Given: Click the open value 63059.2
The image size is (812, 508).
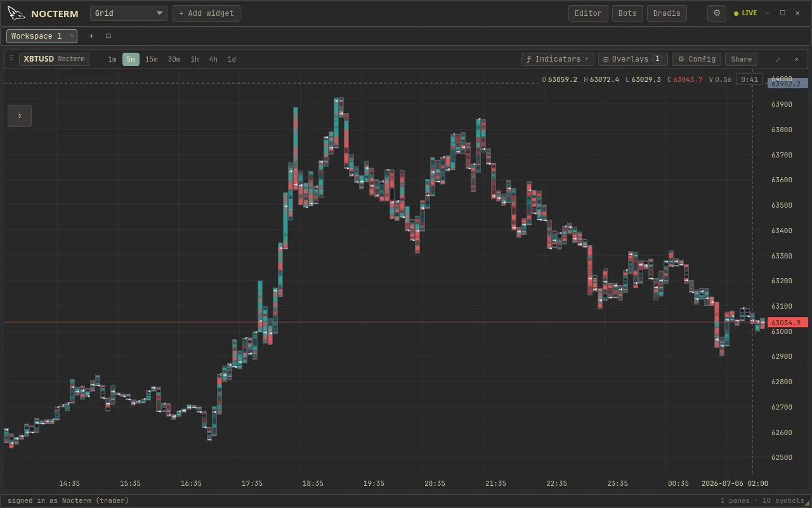Looking at the screenshot, I should point(563,79).
